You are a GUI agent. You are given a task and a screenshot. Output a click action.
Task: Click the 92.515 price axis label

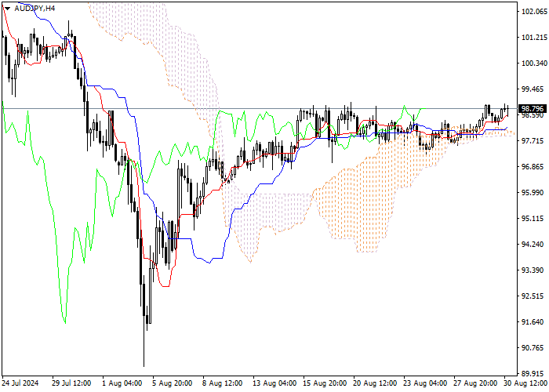tap(534, 296)
